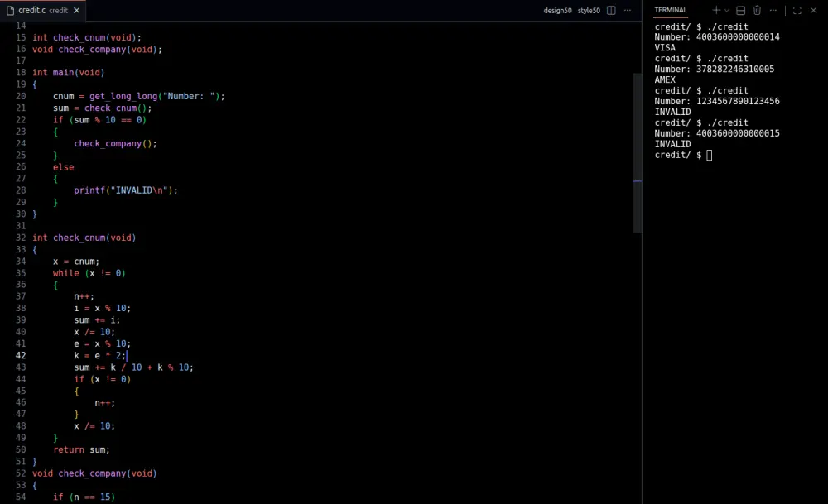Split the terminal pane
828x504 pixels.
740,10
